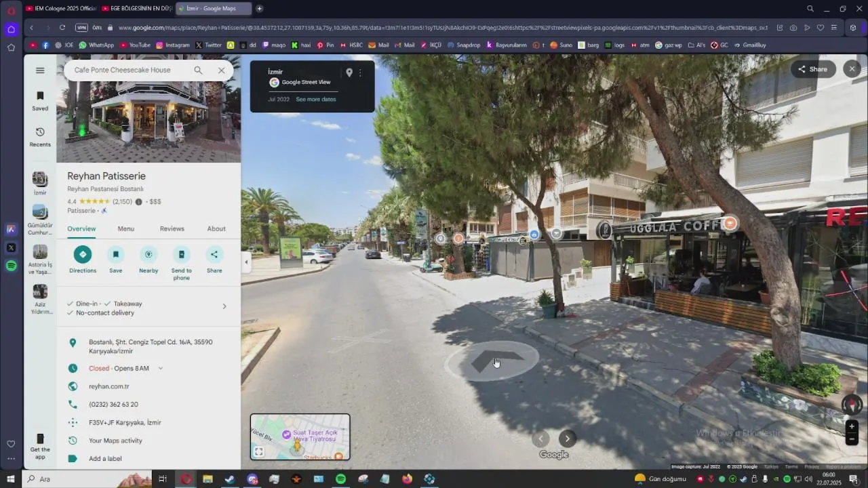Open Street View location pin icon
The height and width of the screenshot is (488, 868).
[x=349, y=73]
